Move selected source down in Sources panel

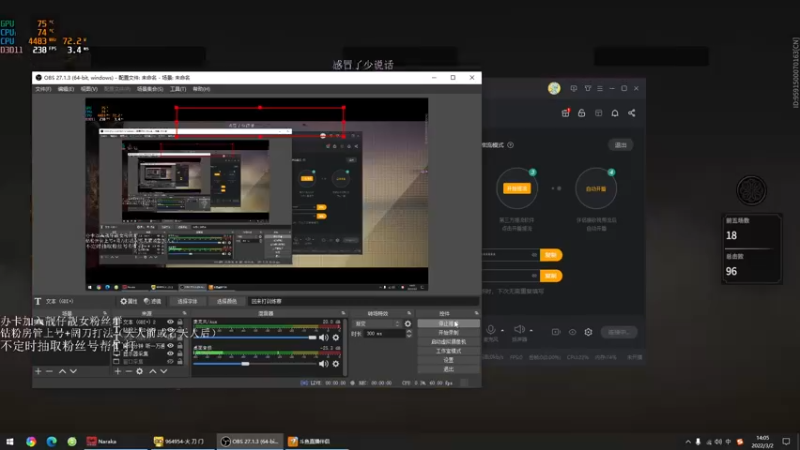coord(164,371)
